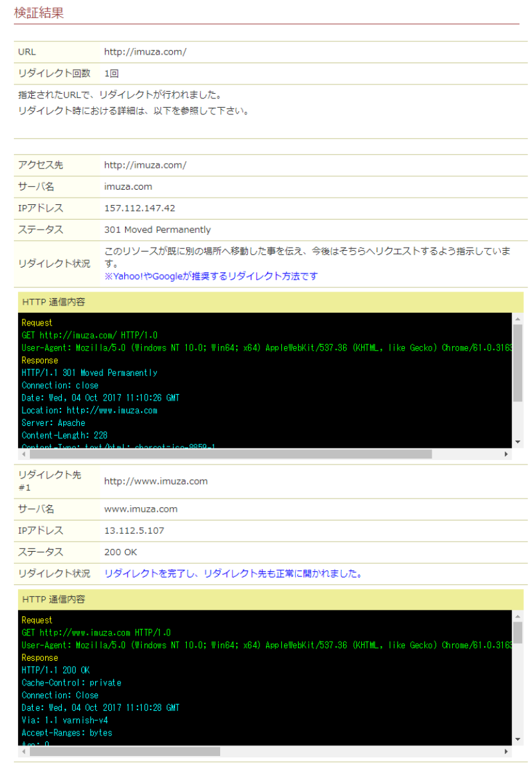Click the アクセス先 label cell
The image size is (532, 772).
(x=57, y=165)
